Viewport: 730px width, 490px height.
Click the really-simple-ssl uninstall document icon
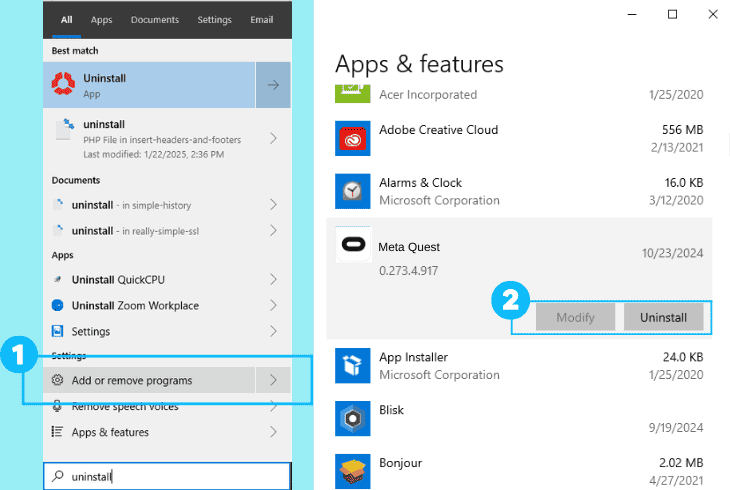[58, 230]
